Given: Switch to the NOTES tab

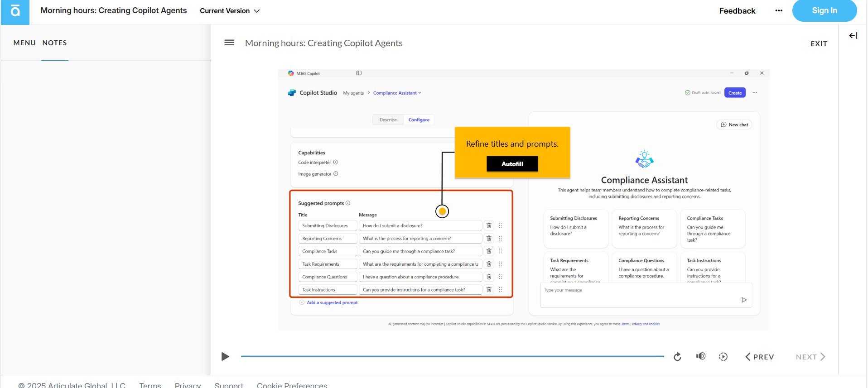Looking at the screenshot, I should point(55,43).
